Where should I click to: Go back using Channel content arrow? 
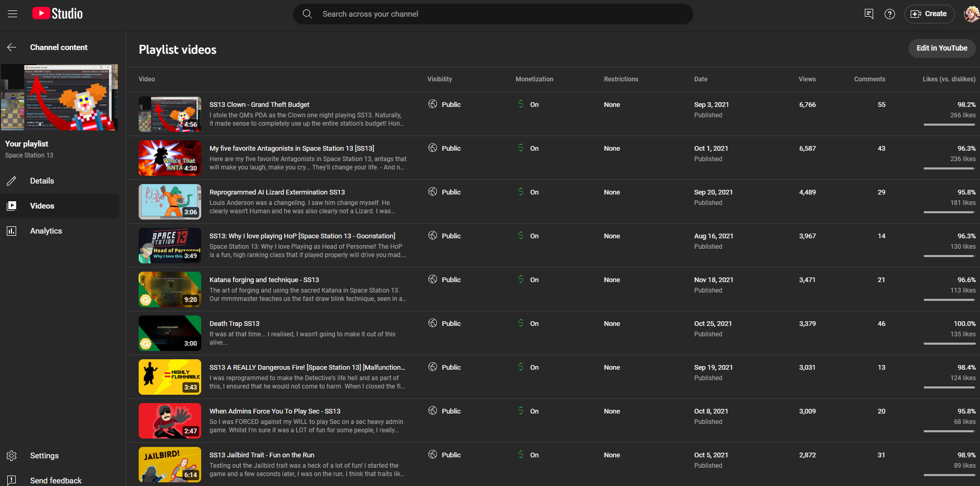11,47
